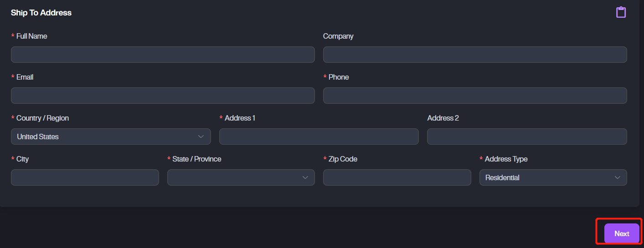The image size is (644, 248).
Task: Click into the Company text box
Action: point(475,55)
